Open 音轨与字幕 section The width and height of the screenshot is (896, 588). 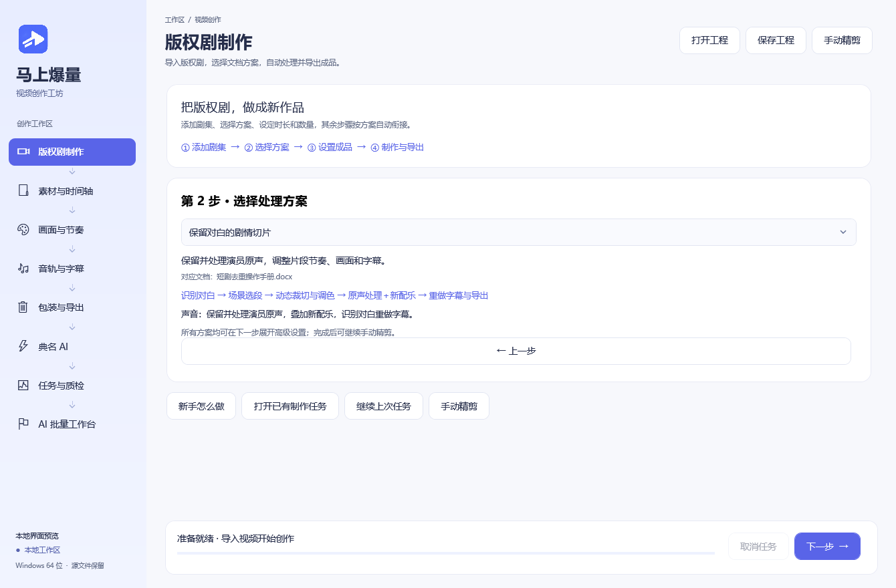point(72,268)
